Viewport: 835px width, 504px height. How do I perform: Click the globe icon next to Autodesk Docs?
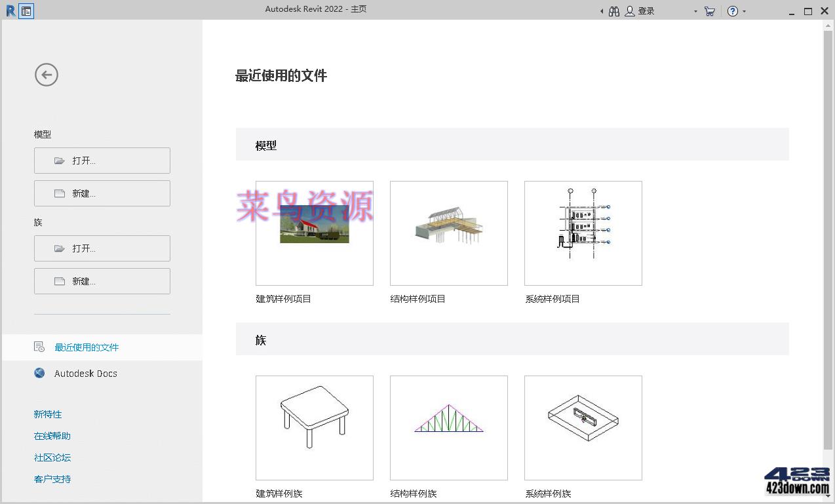39,373
